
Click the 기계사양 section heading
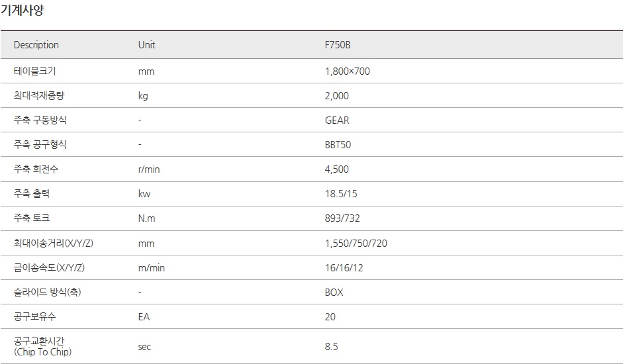click(23, 11)
